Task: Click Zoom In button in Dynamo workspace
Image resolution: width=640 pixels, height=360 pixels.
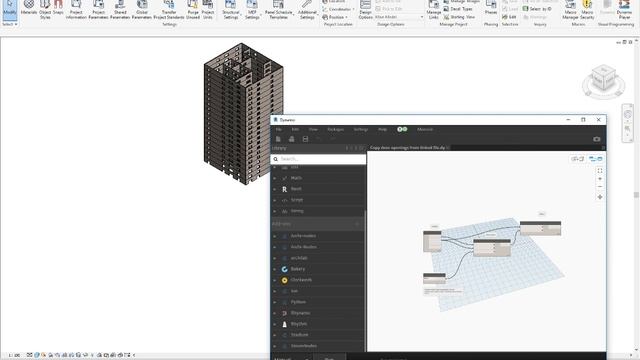Action: [600, 179]
